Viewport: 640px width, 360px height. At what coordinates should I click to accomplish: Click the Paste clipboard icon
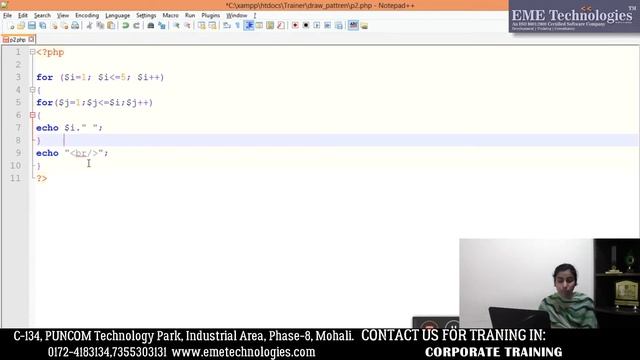pyautogui.click(x=111, y=26)
